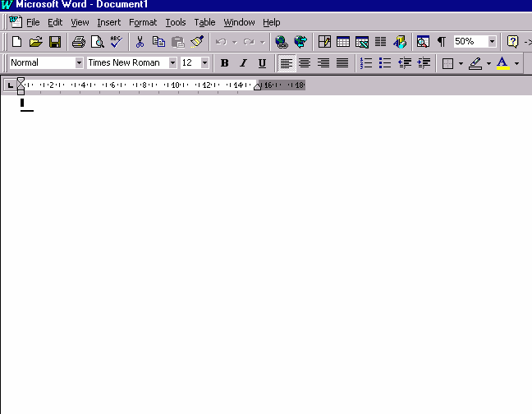Toggle Italic formatting

243,63
